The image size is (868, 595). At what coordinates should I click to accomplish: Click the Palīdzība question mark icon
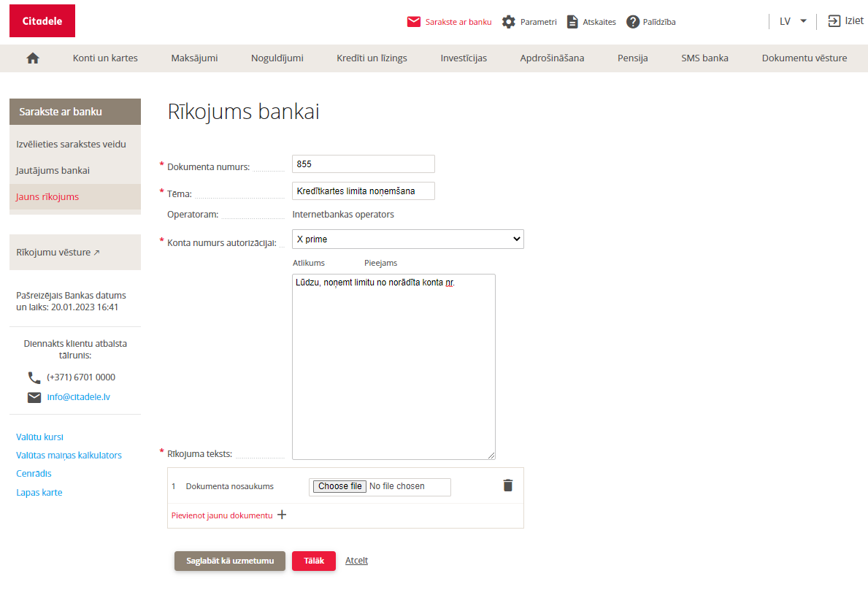[x=633, y=22]
